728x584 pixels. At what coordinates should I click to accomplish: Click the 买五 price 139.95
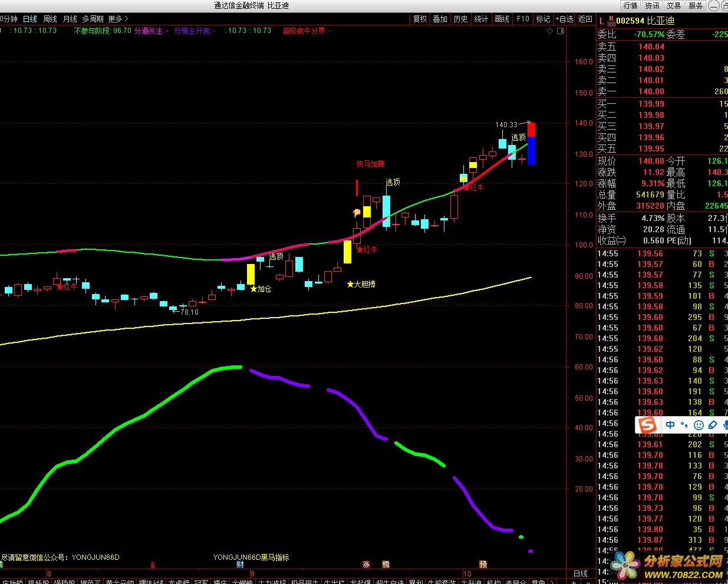[651, 149]
